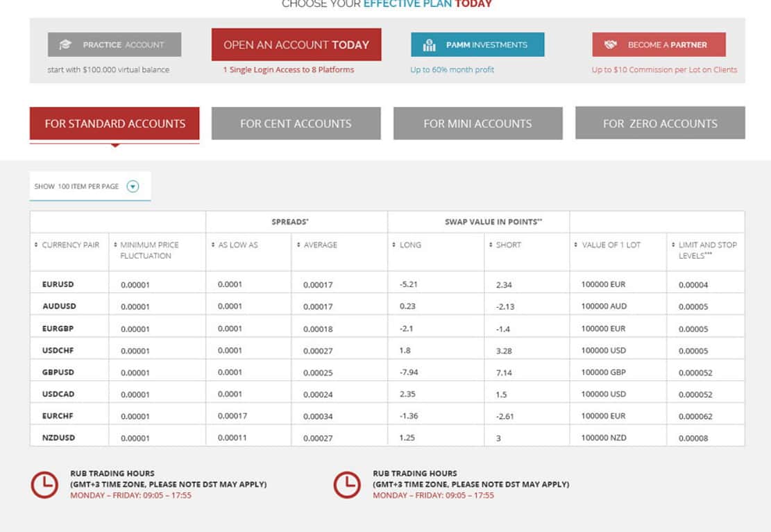Image resolution: width=771 pixels, height=532 pixels.
Task: Click the EURCHF currency pair row label
Action: pos(58,416)
